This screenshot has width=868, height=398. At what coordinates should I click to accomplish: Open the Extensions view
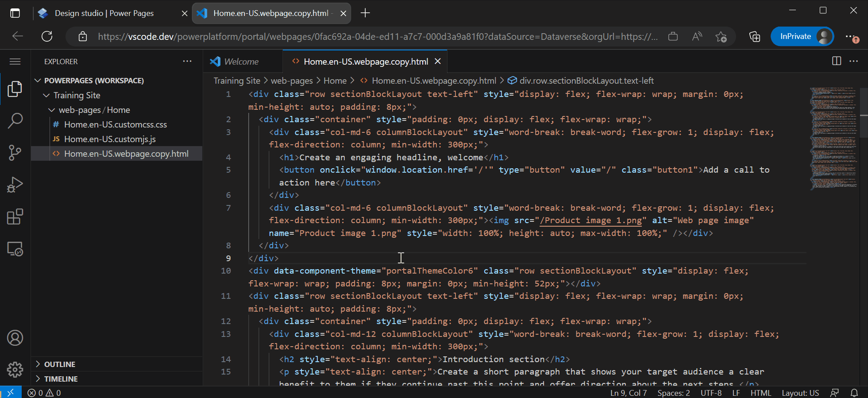tap(15, 217)
